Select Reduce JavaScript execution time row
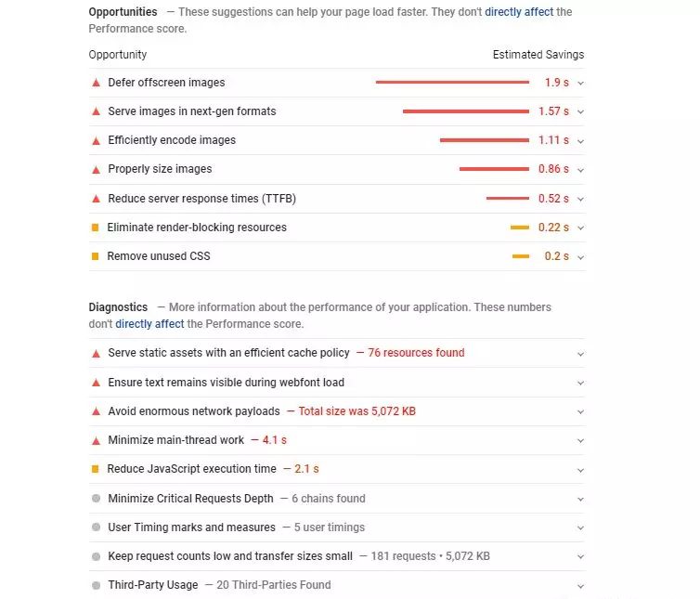Image resolution: width=700 pixels, height=599 pixels. [x=191, y=469]
